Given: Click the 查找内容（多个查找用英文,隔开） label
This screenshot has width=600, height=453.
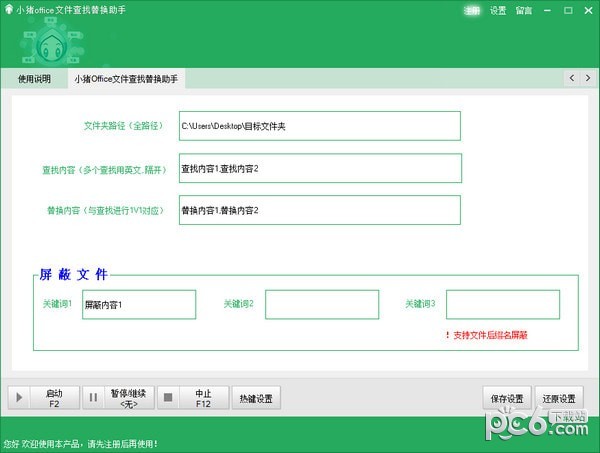Looking at the screenshot, I should (104, 170).
